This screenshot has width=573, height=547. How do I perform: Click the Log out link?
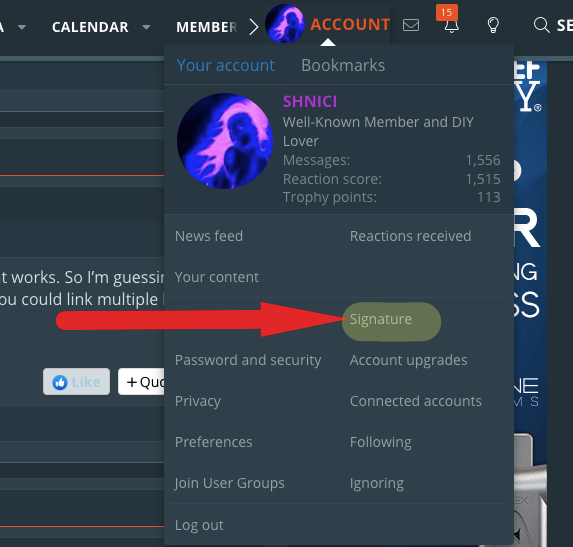tap(199, 525)
